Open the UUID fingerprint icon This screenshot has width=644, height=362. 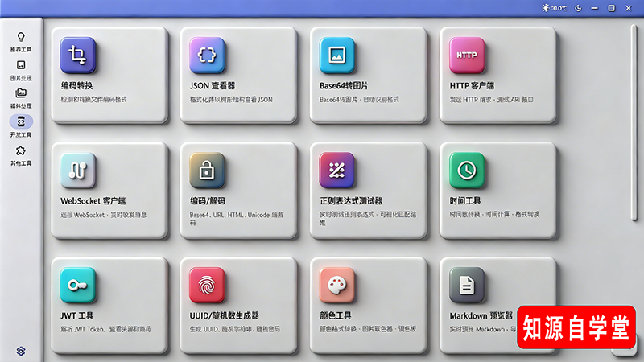207,286
